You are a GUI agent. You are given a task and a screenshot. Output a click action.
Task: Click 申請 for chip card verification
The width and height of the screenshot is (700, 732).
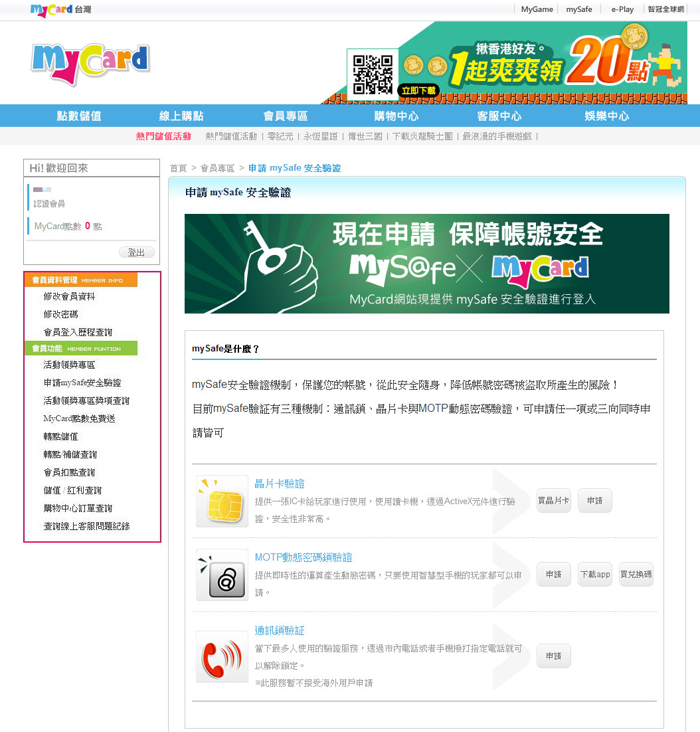point(594,501)
